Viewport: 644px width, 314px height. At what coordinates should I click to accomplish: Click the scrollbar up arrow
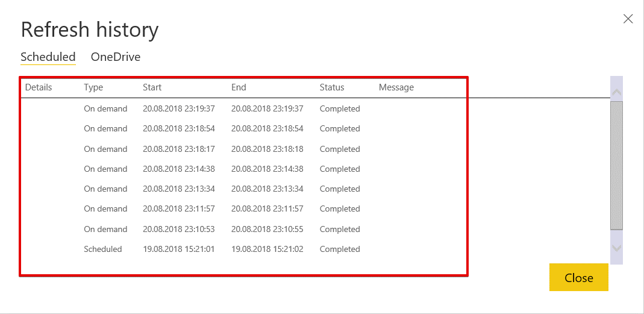coord(616,92)
